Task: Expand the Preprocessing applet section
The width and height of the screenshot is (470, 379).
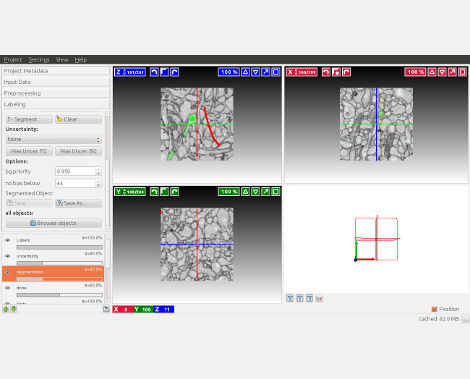Action: 56,93
